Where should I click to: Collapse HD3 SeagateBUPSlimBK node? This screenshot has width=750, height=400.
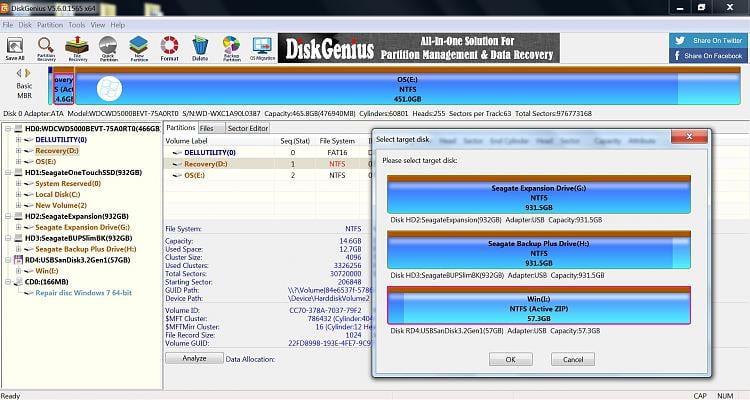pos(8,238)
